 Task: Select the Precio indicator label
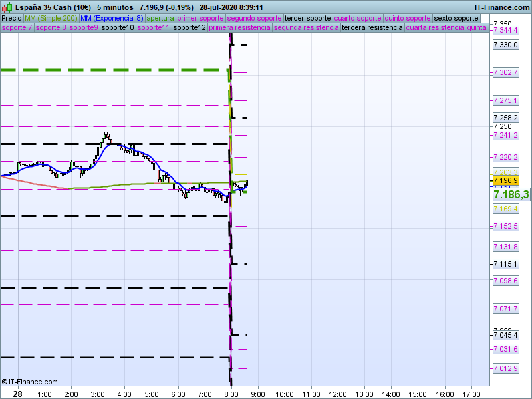11,18
